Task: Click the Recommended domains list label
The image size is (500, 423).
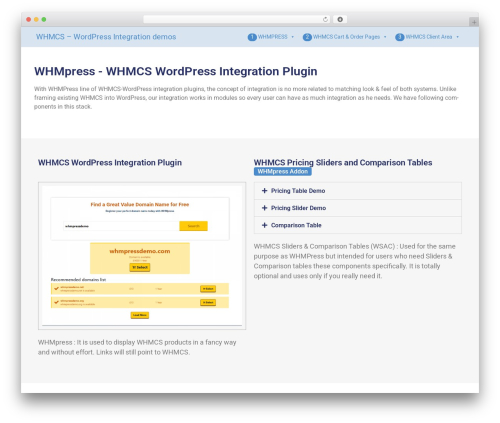Action: click(78, 279)
